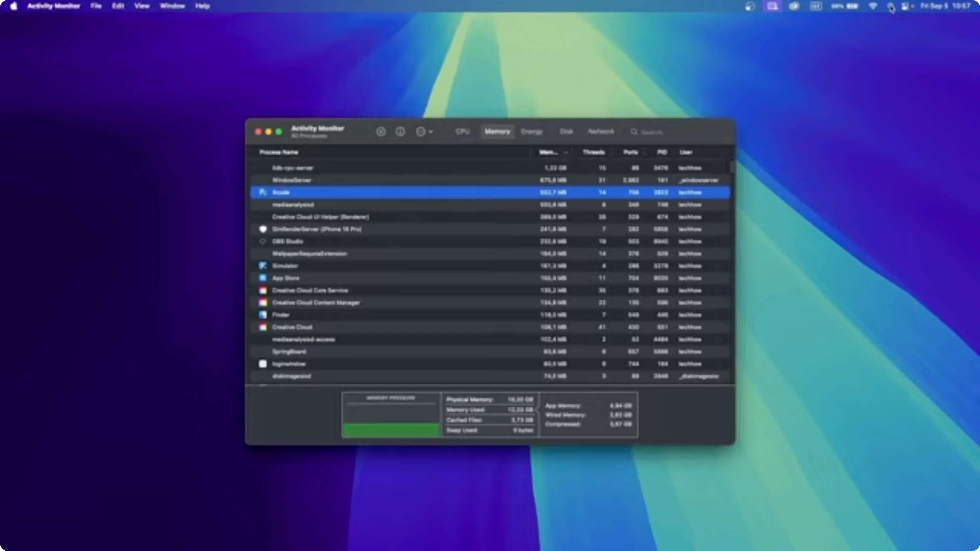Viewport: 980px width, 551px height.
Task: Switch to the CPU tab
Action: [x=462, y=131]
